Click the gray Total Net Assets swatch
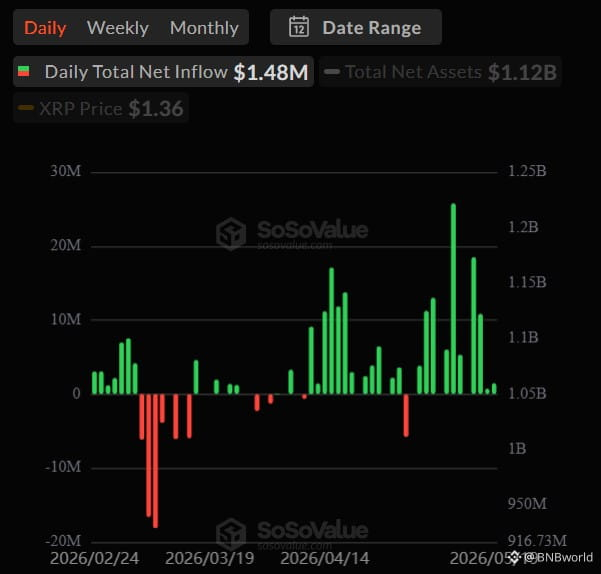 pos(332,72)
